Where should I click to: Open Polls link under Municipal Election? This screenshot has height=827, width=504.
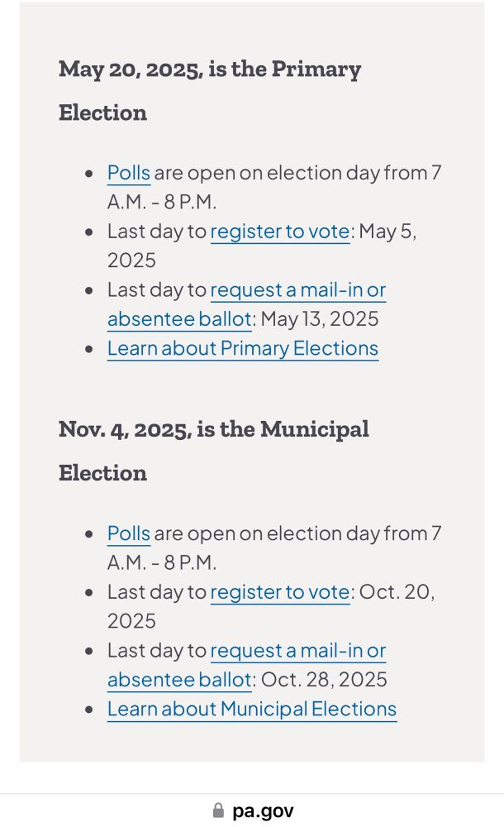(x=129, y=533)
